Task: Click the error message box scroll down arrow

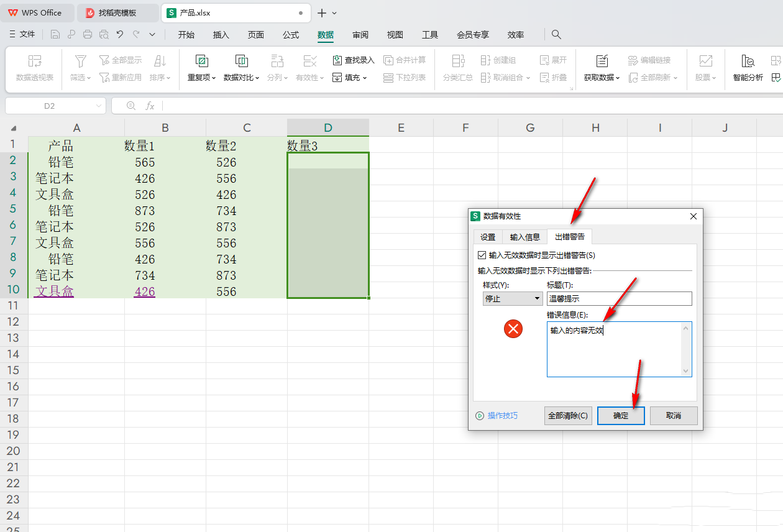Action: pos(687,371)
